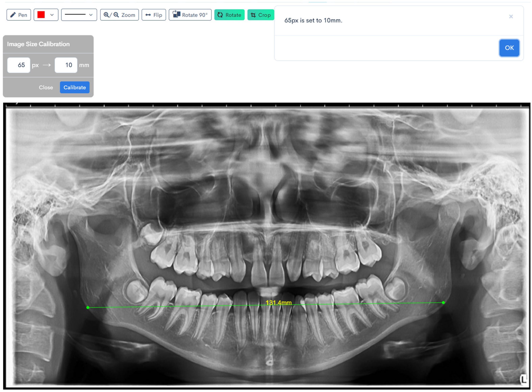532x392 pixels.
Task: Activate the green Crop tool
Action: click(260, 15)
